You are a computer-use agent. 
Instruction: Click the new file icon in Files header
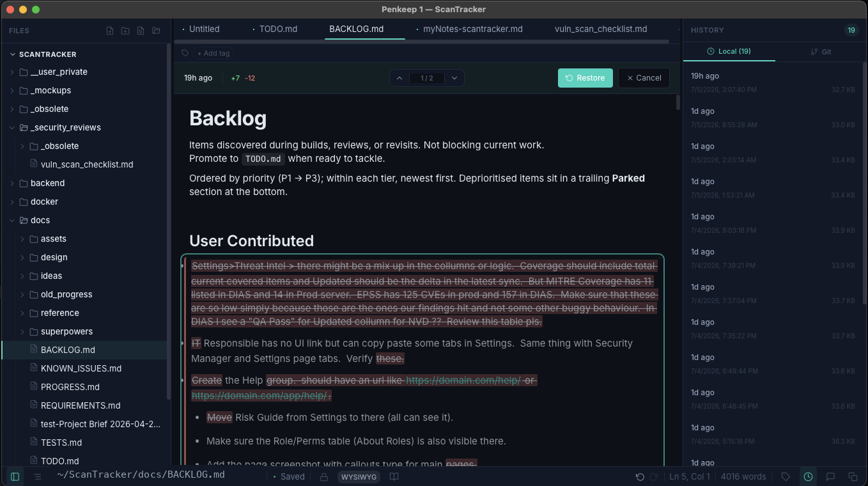point(110,31)
